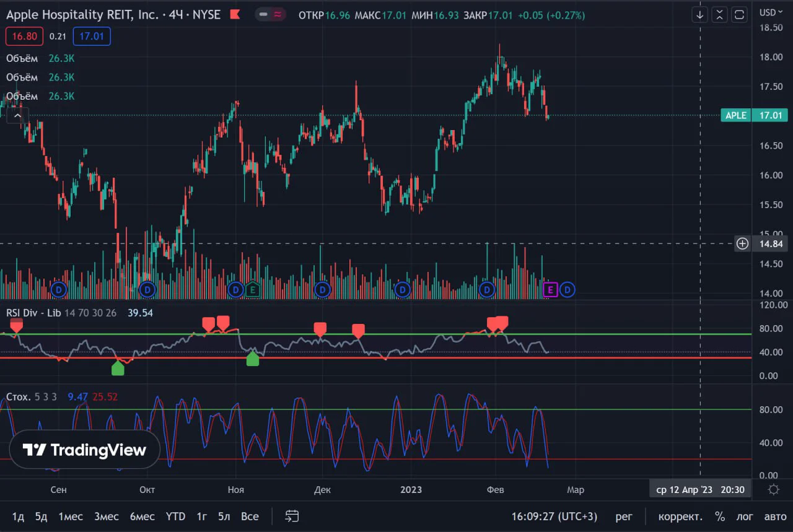The height and width of the screenshot is (532, 793).
Task: Click the RSI Div - Lib legend
Action: pos(33,313)
